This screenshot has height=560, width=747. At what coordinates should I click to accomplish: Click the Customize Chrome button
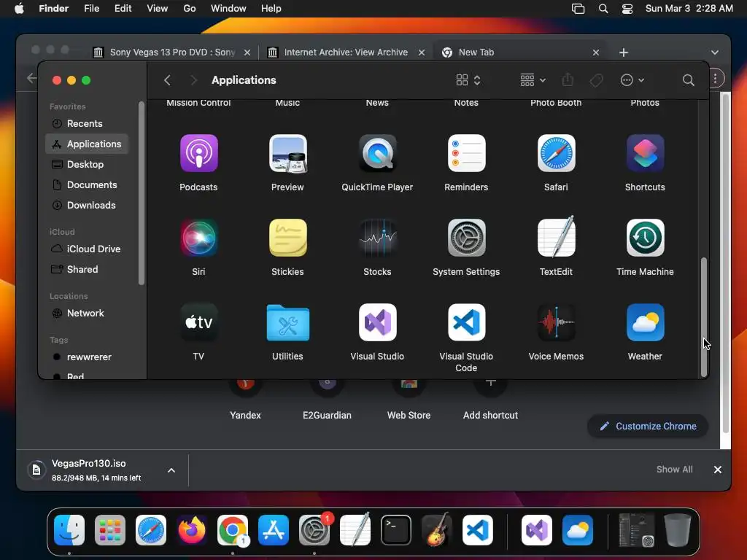point(648,426)
